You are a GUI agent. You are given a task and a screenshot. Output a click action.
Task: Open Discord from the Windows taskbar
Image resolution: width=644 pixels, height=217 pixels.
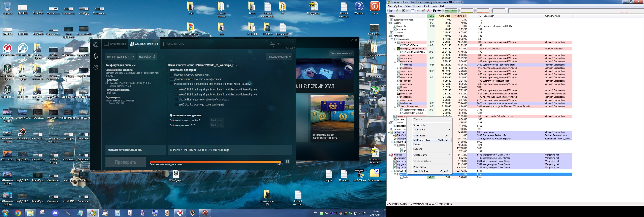click(x=55, y=213)
